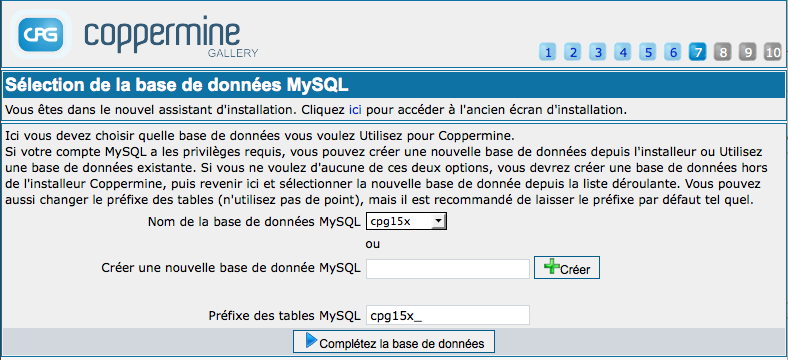
Task: Focus the new MySQL database name field
Action: tap(448, 269)
